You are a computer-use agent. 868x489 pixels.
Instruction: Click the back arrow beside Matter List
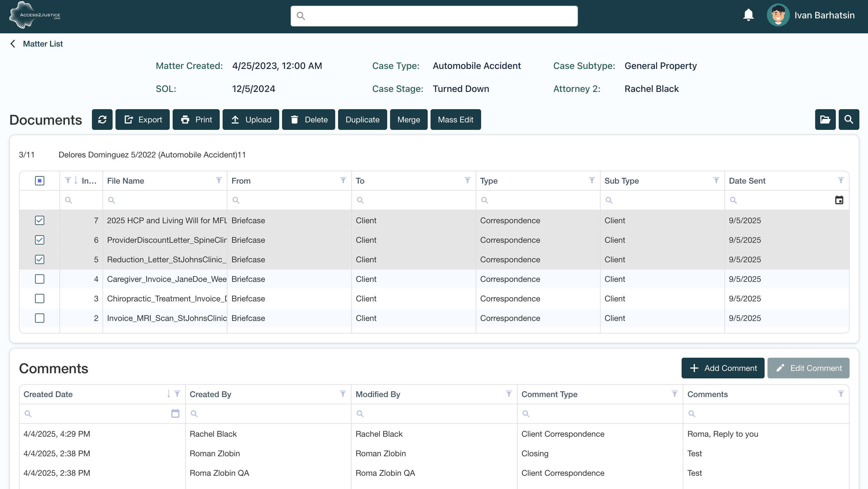pos(13,44)
